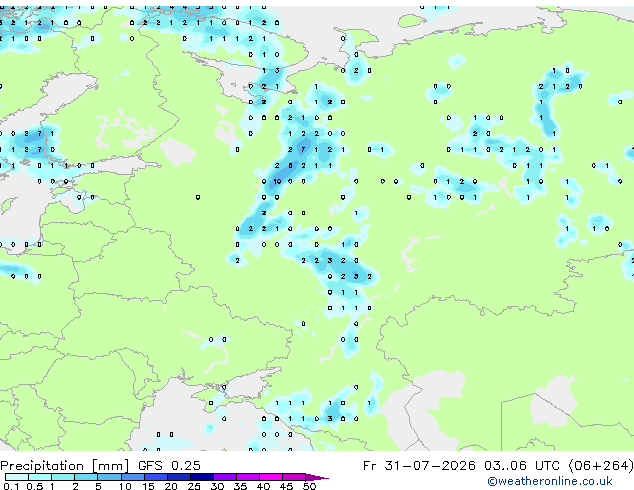Pick the 5–10 mm legend swatch
The image size is (634, 490).
(109, 477)
